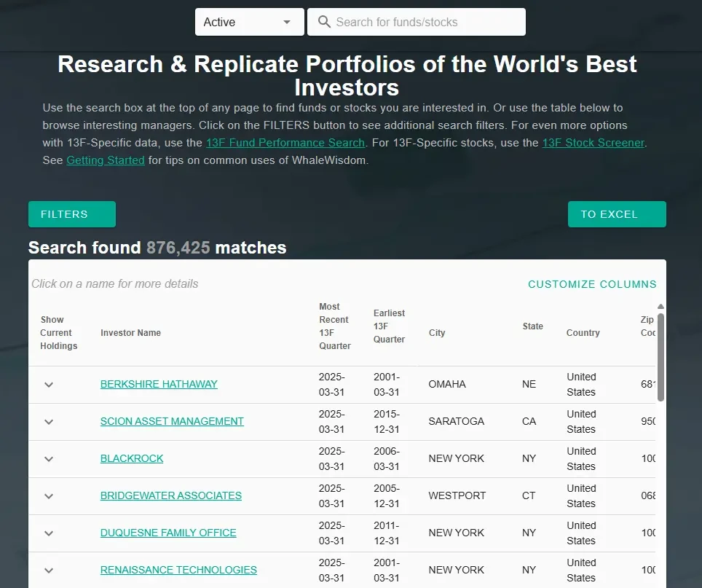Open RENAISSANCE TECHNOLOGIES investor details
The width and height of the screenshot is (702, 588).
pyautogui.click(x=178, y=570)
